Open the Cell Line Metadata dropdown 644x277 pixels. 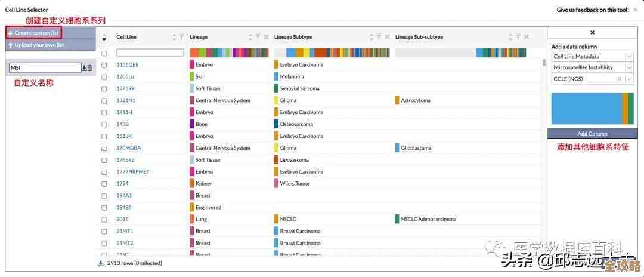(x=629, y=56)
